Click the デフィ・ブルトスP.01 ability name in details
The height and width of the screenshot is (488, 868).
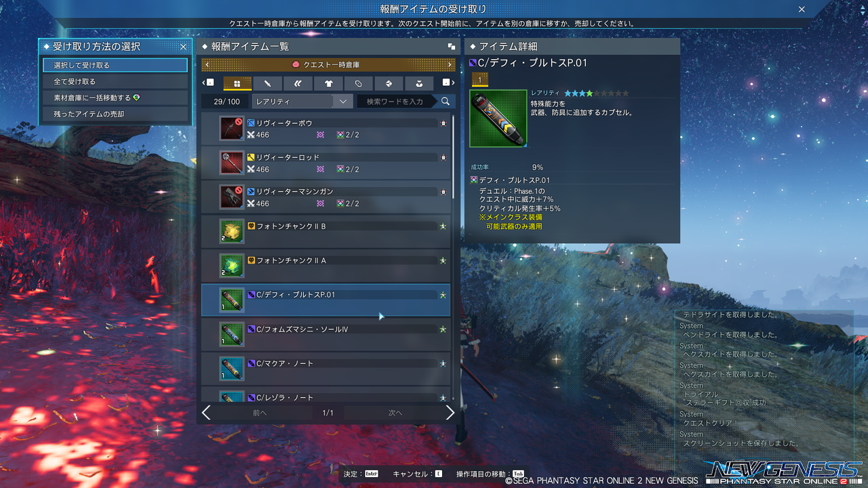(515, 180)
